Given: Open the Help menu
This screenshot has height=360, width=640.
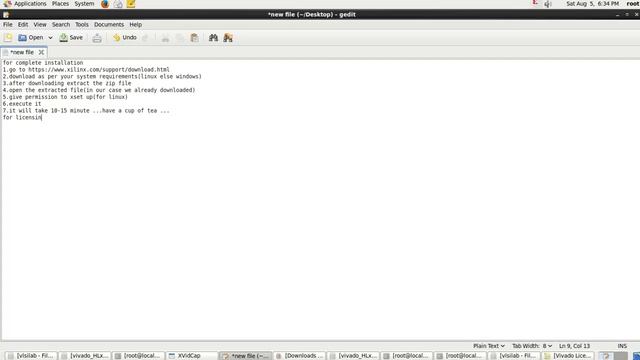Looking at the screenshot, I should coord(136,24).
